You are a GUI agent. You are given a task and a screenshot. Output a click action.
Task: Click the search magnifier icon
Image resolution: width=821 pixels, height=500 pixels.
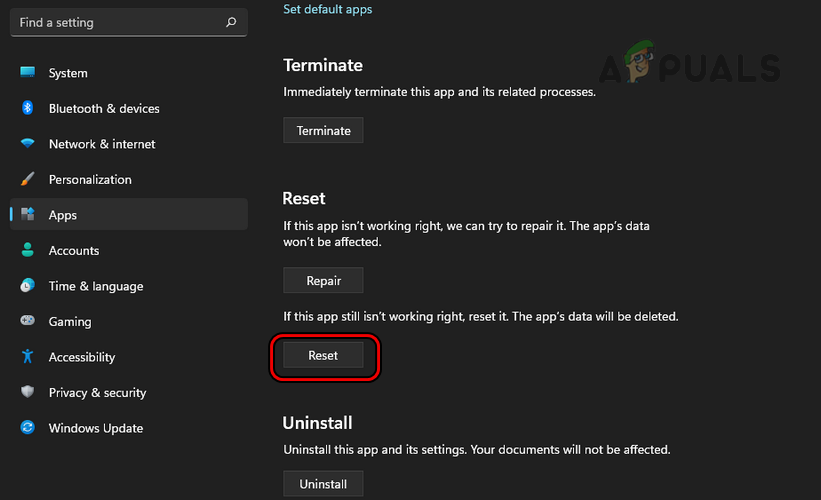point(231,21)
